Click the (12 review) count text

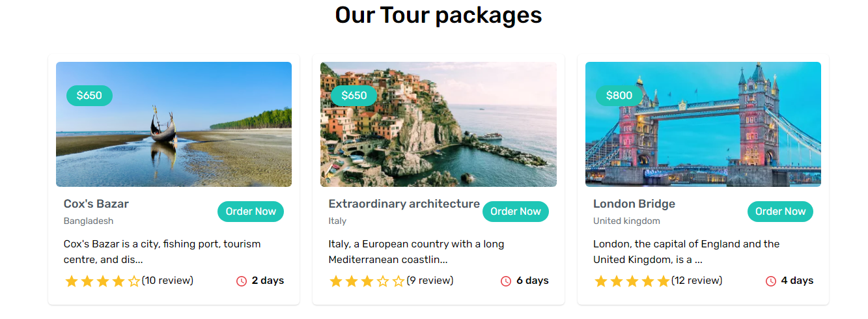[x=697, y=281]
